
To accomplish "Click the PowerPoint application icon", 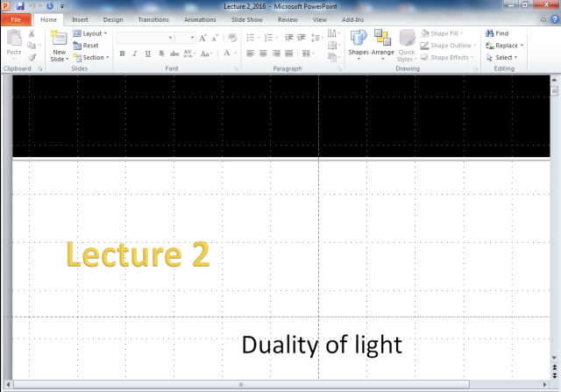I will point(6,6).
